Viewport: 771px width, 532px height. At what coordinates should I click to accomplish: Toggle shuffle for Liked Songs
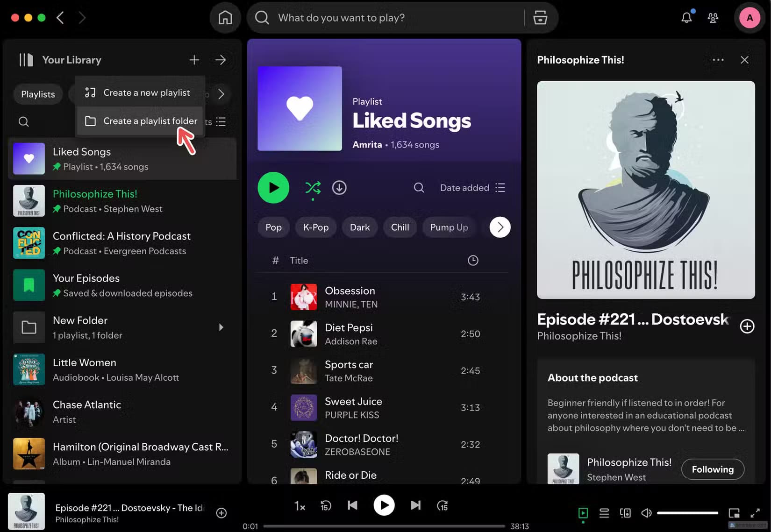313,188
